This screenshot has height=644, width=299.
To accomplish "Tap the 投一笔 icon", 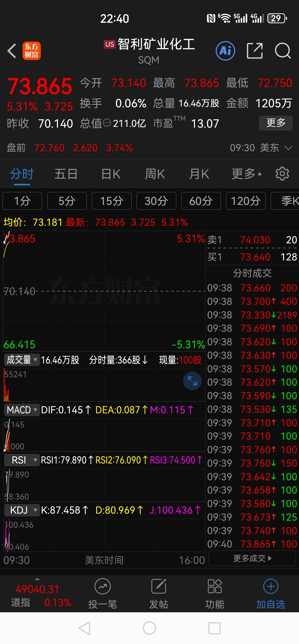I will tap(103, 586).
